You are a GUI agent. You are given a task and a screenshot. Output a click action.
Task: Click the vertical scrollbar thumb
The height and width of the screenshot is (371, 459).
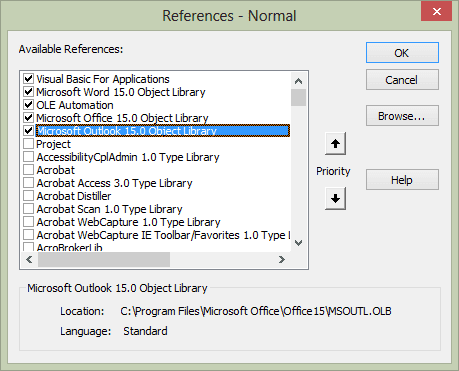[x=298, y=97]
